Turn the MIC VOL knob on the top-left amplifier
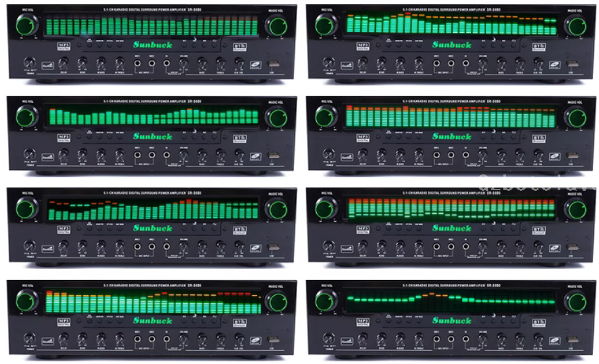This screenshot has width=599, height=364. coord(27,25)
